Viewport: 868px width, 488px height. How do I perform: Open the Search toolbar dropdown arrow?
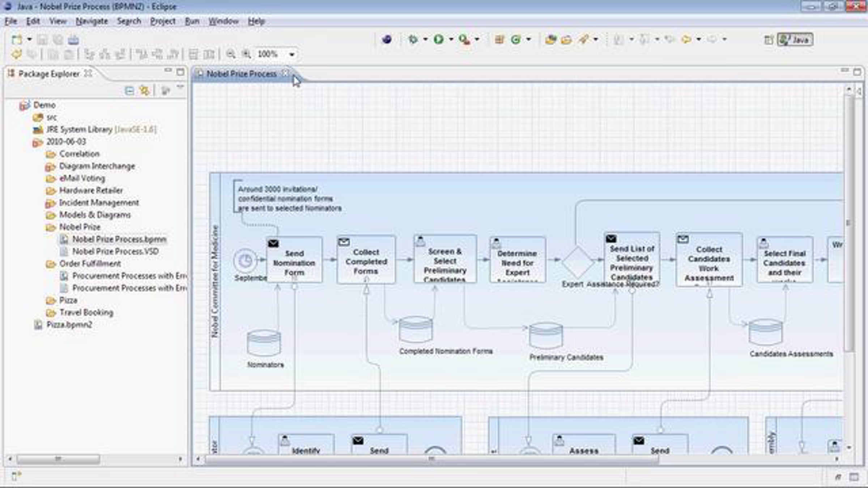pos(596,39)
